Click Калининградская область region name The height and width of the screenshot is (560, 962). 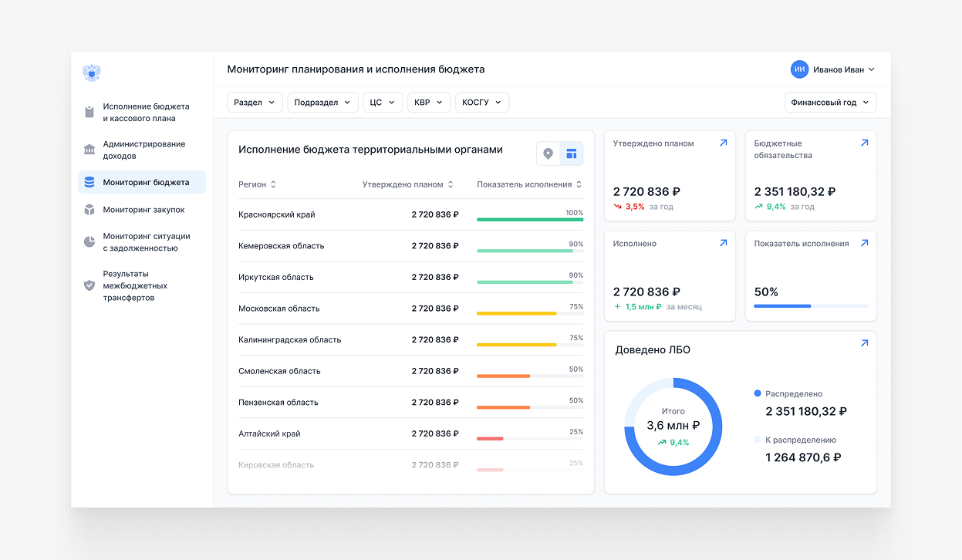point(290,340)
